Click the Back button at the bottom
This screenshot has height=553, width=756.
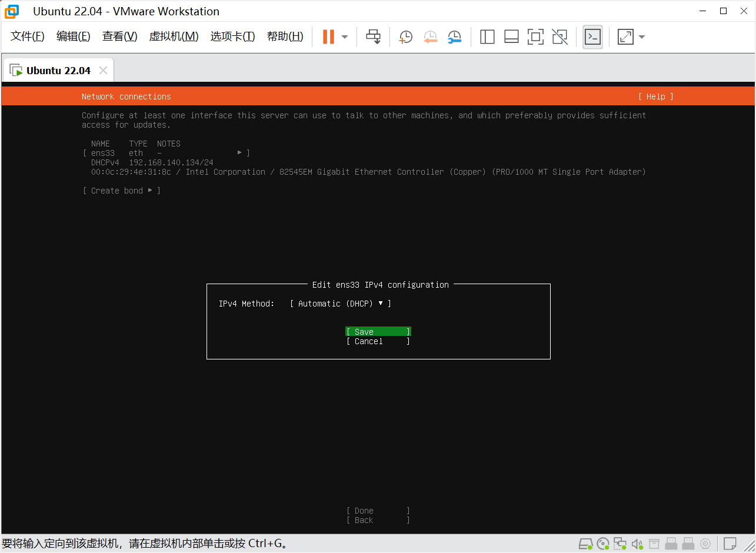click(x=378, y=520)
